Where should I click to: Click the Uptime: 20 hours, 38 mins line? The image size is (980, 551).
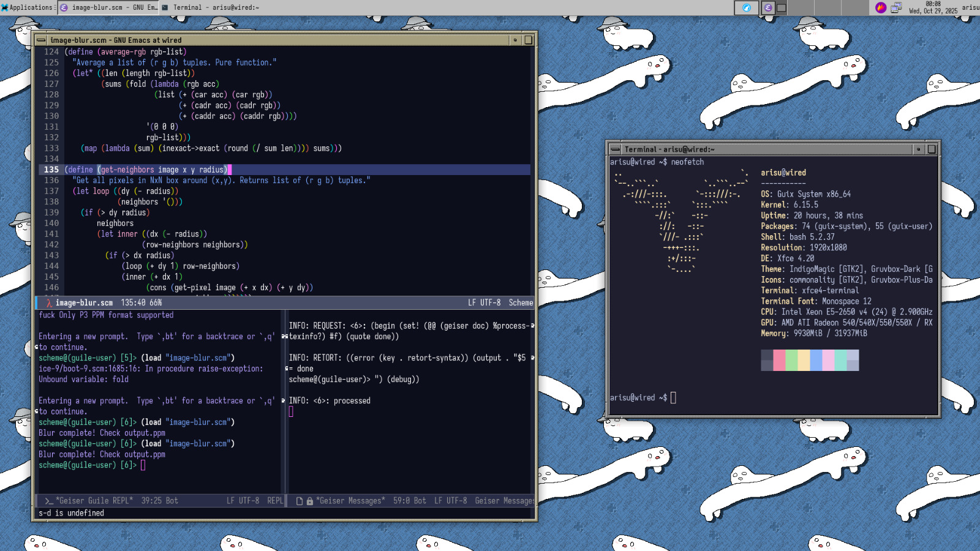point(812,216)
